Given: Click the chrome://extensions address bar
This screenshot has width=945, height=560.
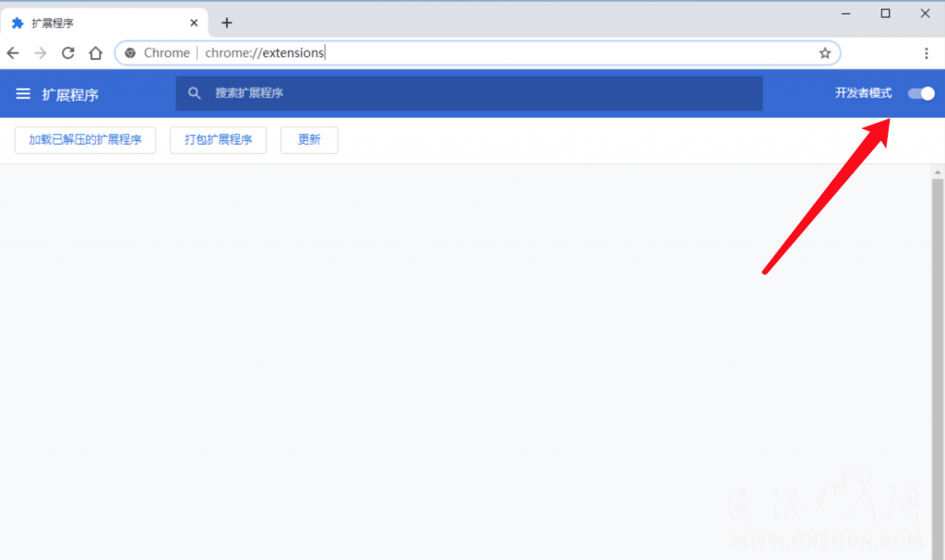Looking at the screenshot, I should 477,53.
